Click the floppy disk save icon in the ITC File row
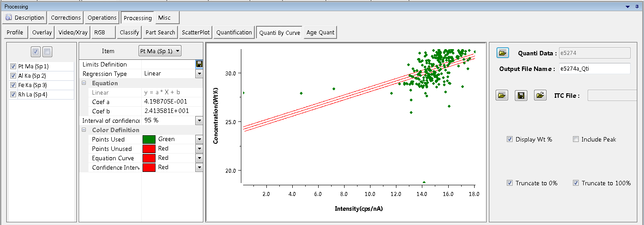 click(x=521, y=96)
